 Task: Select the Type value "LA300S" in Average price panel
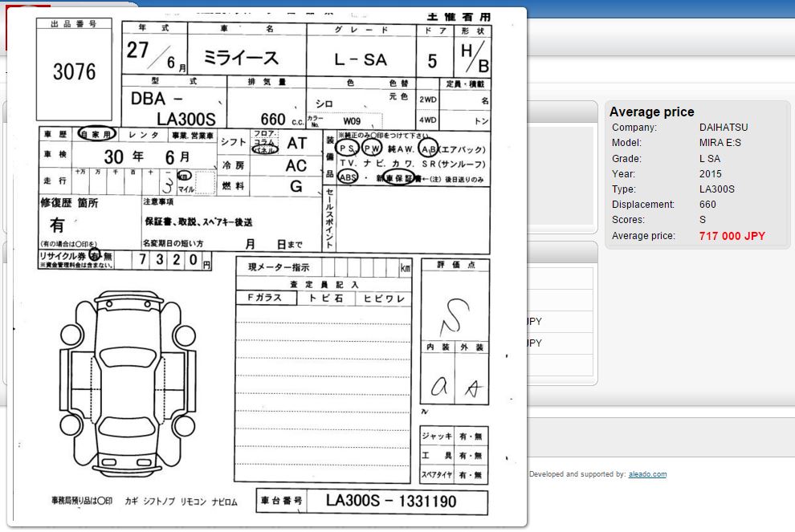pyautogui.click(x=717, y=189)
